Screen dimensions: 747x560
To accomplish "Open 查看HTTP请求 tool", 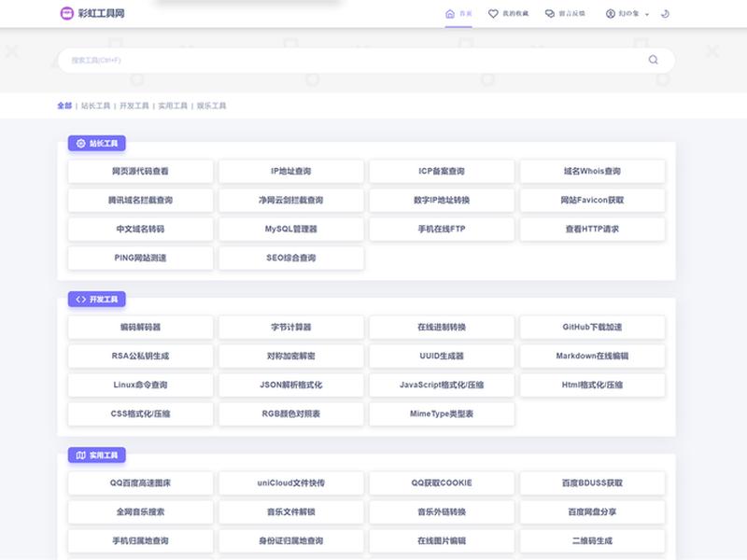I will [x=592, y=229].
